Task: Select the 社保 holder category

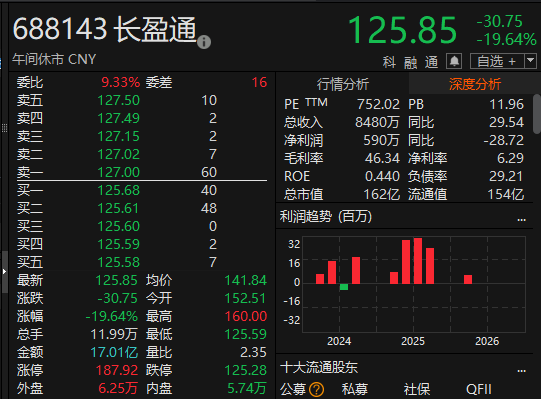Action: 417,390
